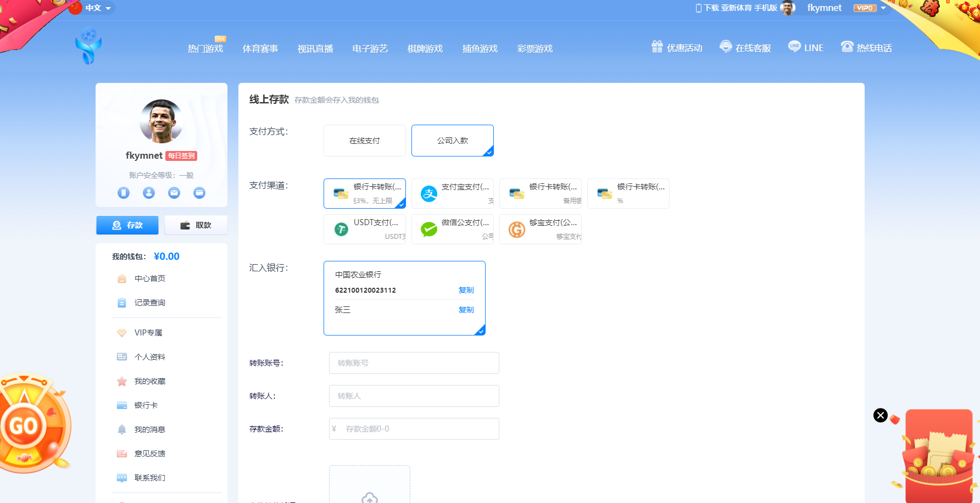Click the LINE messenger icon
This screenshot has height=503, width=980.
[x=794, y=47]
